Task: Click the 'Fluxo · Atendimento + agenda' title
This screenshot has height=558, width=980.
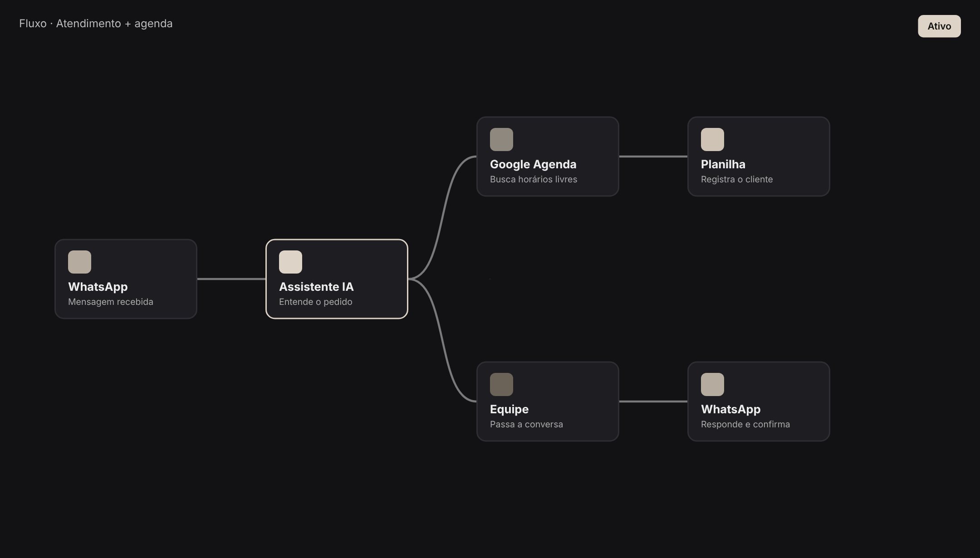Action: click(x=96, y=24)
